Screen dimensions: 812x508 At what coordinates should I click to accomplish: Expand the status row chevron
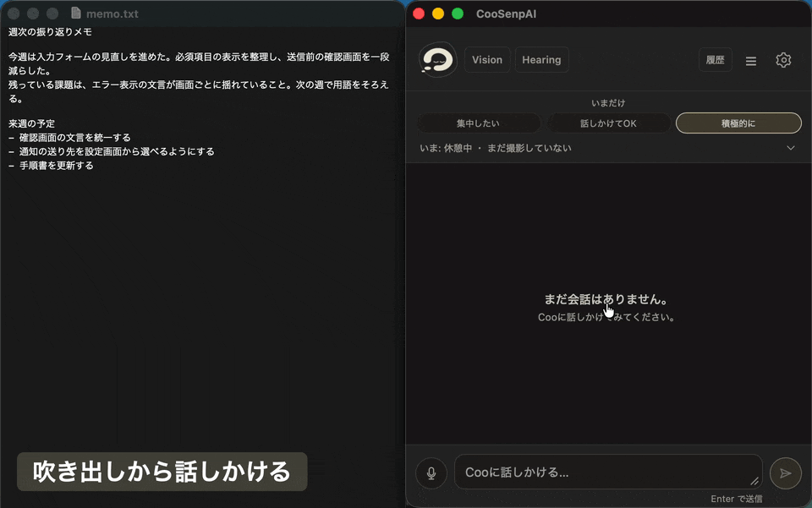coord(790,148)
